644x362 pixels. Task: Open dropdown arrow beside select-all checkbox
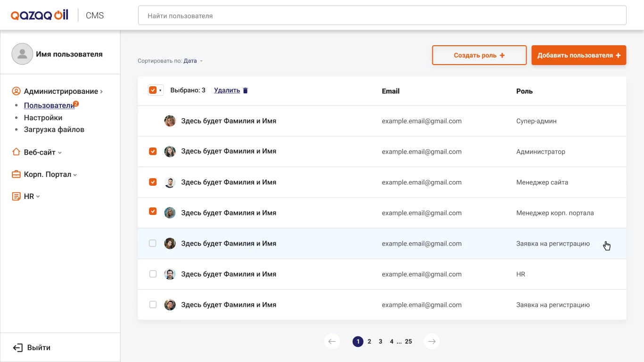coord(160,90)
